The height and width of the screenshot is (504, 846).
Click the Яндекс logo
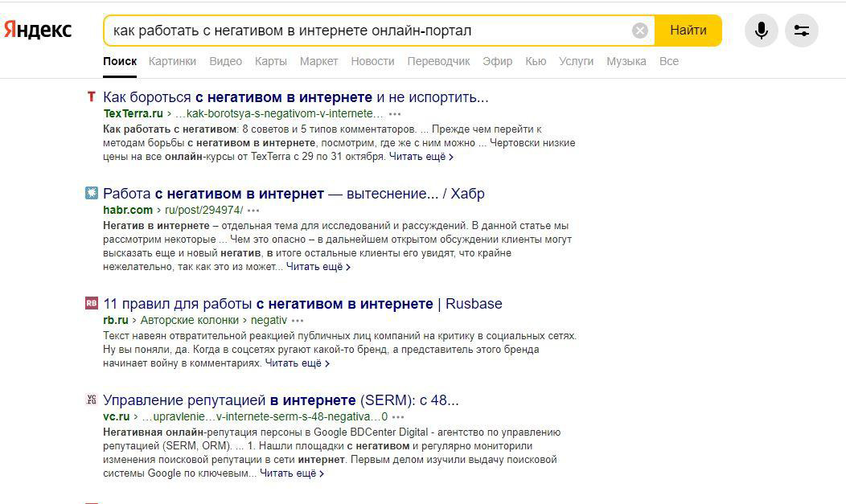tap(38, 30)
